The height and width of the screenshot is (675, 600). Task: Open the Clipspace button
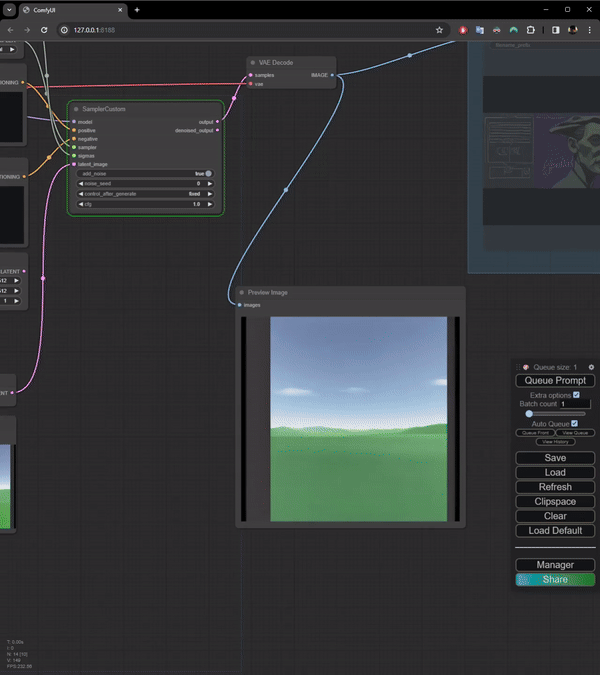coord(555,502)
